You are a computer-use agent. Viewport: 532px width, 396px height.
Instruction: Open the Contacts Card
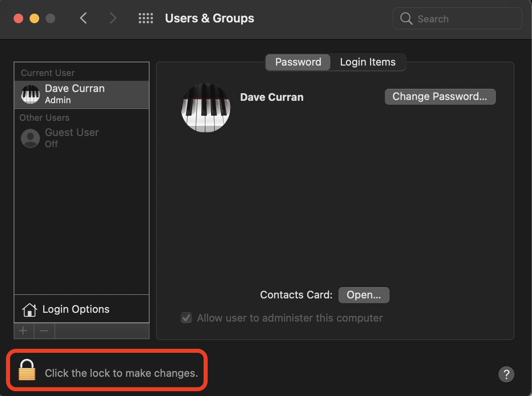coord(364,295)
